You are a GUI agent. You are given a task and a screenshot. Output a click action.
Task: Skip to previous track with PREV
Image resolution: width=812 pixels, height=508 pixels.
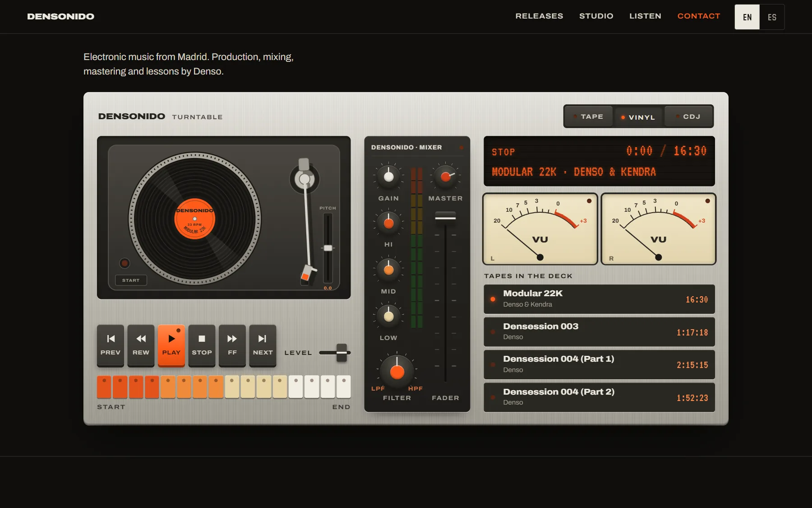(111, 345)
